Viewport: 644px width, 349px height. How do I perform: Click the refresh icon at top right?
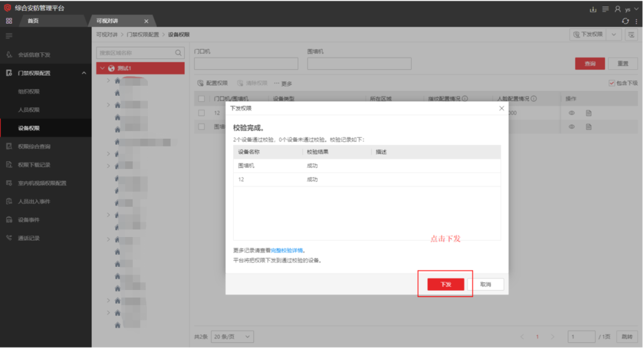click(626, 21)
